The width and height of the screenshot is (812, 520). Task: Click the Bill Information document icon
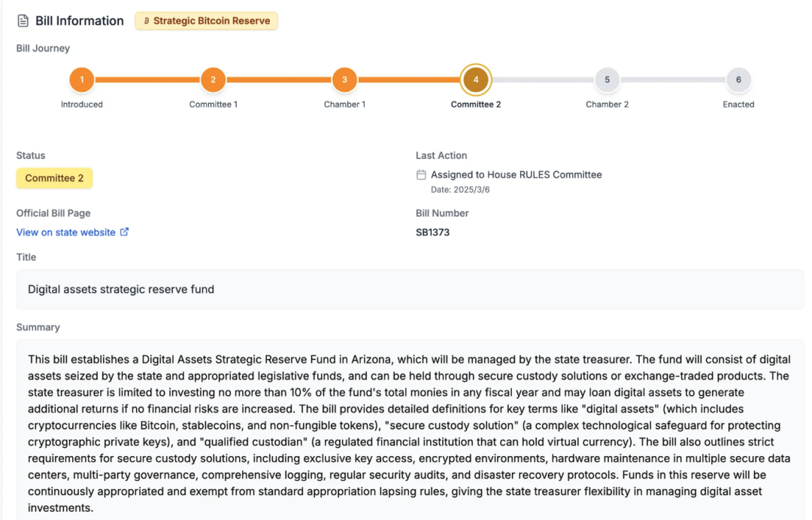(23, 21)
